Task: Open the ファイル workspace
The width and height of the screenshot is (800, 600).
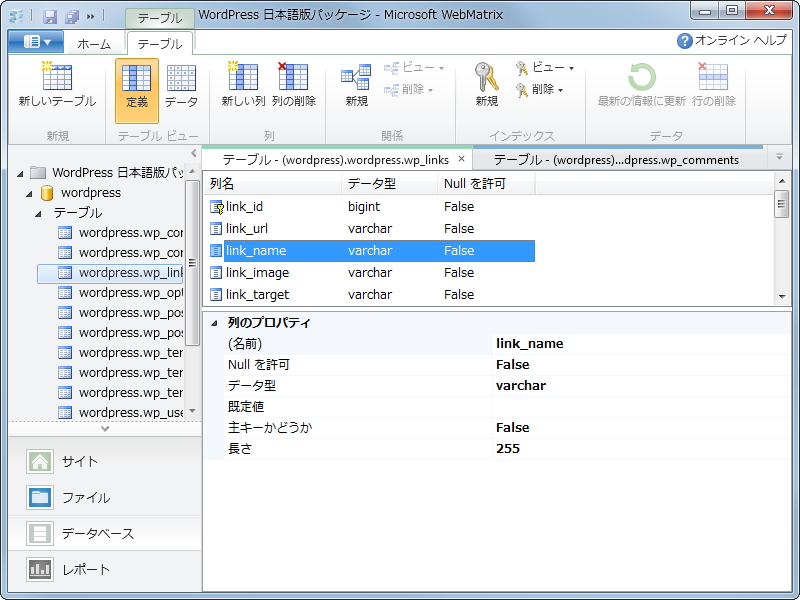Action: [x=105, y=497]
